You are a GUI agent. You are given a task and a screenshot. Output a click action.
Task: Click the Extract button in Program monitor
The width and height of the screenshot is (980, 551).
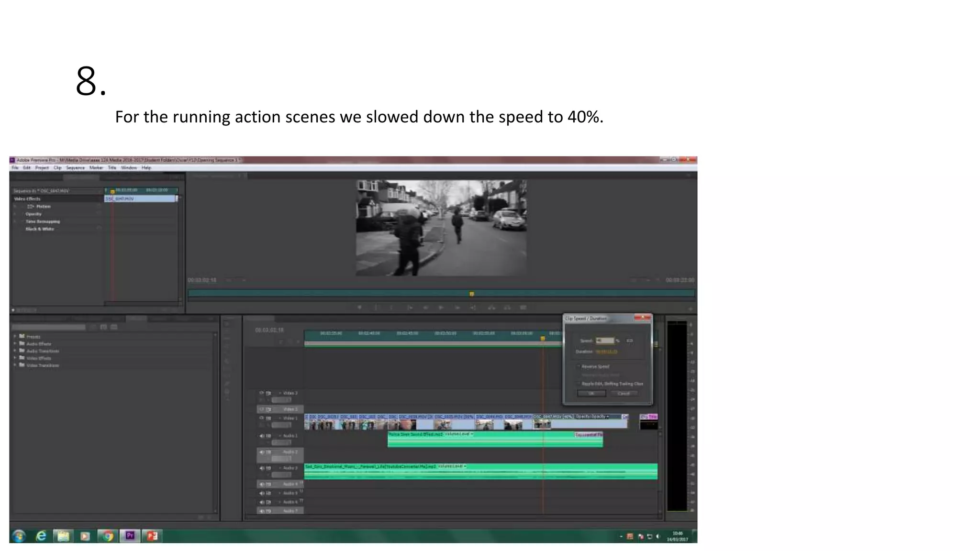[x=507, y=308]
